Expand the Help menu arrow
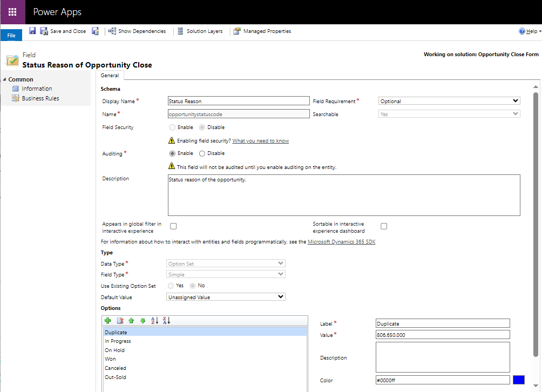 pos(540,31)
